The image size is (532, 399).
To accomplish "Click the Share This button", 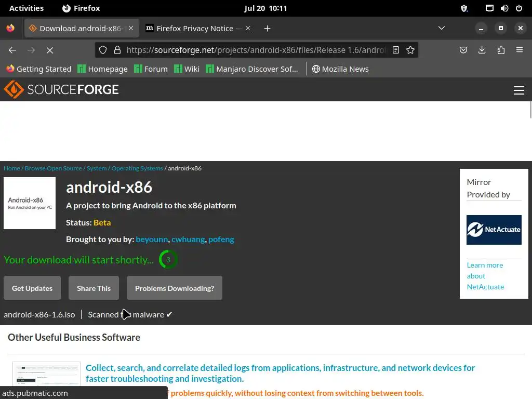I will (94, 288).
